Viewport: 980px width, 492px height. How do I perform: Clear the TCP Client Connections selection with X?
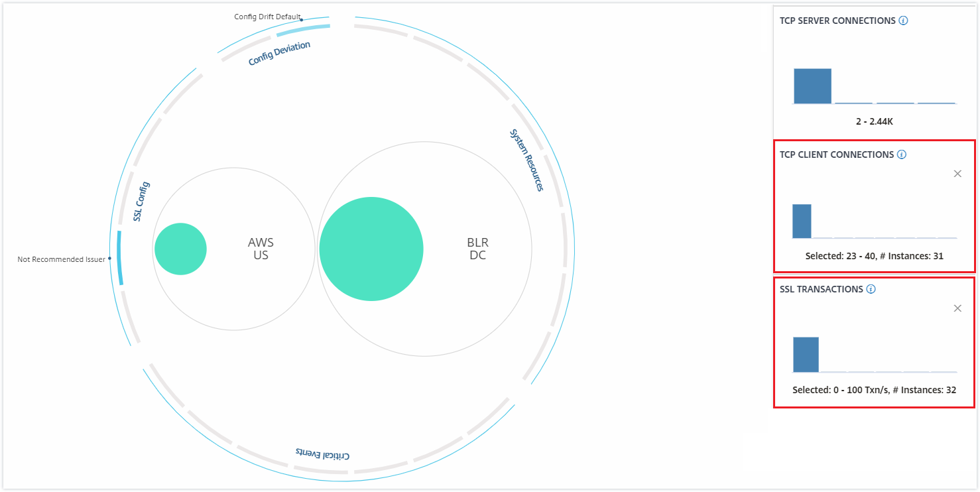(957, 174)
